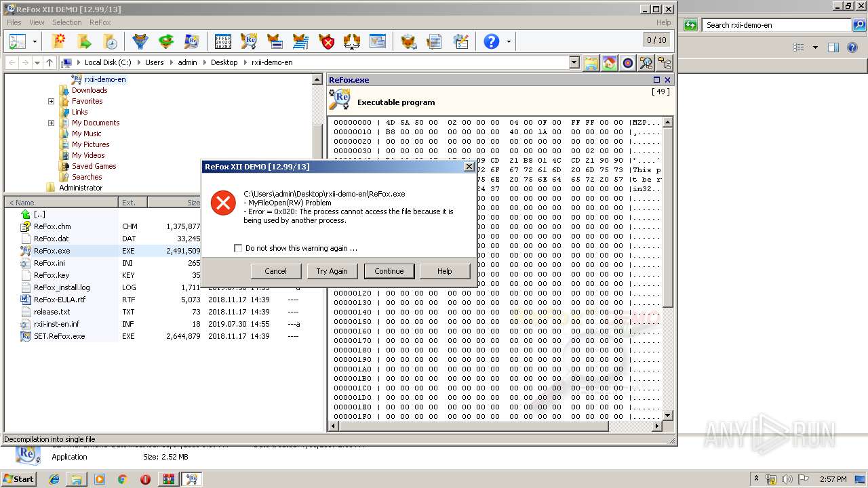Image resolution: width=868 pixels, height=488 pixels.
Task: Check 'Do not show this warning again'
Action: click(238, 248)
